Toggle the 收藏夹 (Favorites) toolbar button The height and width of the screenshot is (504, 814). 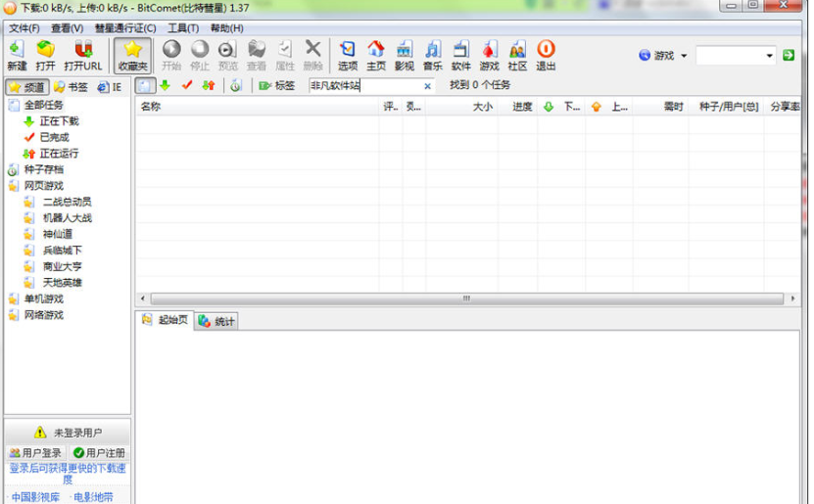point(133,56)
